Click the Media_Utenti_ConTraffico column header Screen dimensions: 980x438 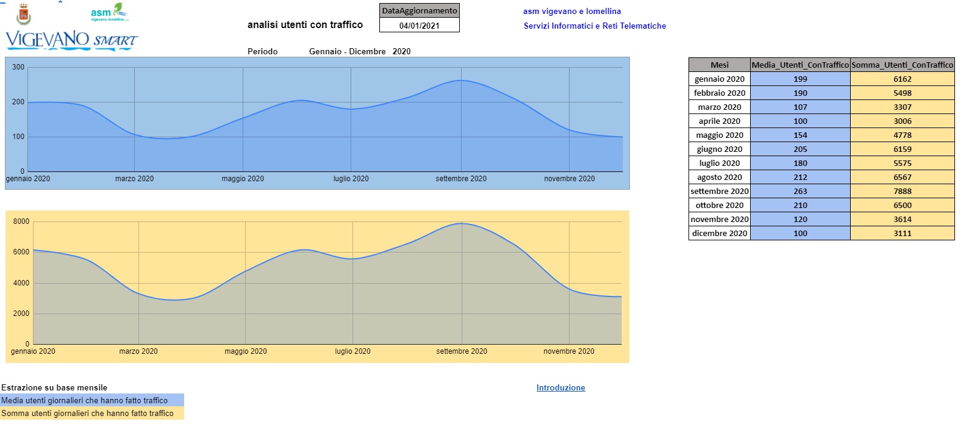click(x=799, y=65)
